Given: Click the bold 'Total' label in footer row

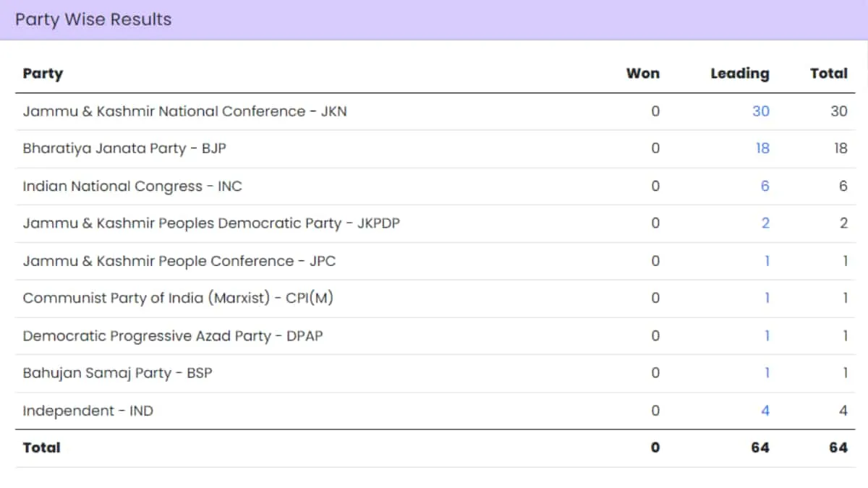Looking at the screenshot, I should (x=41, y=448).
